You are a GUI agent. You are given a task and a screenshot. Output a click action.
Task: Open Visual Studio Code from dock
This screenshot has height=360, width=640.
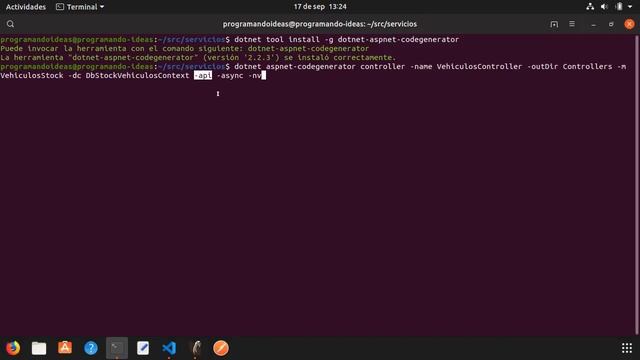(x=169, y=348)
